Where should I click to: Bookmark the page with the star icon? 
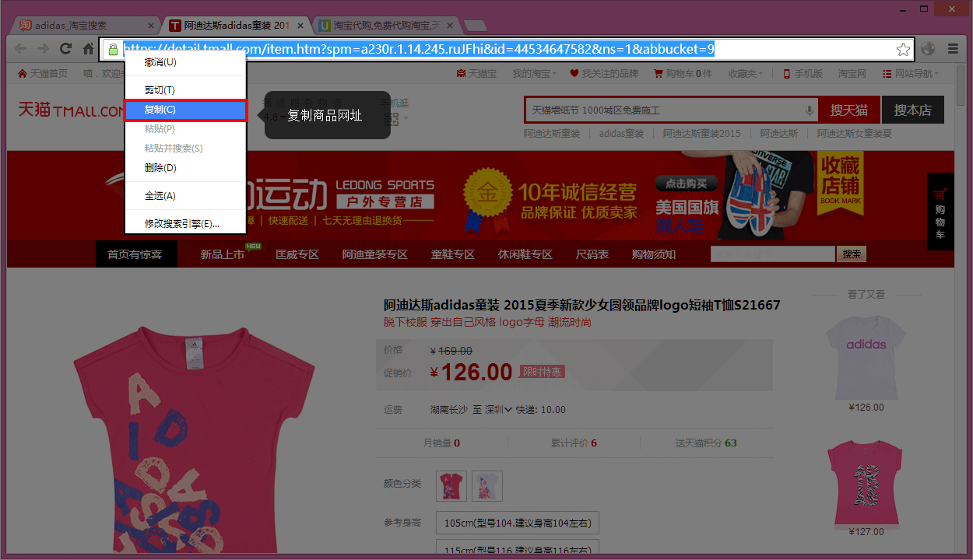[903, 50]
